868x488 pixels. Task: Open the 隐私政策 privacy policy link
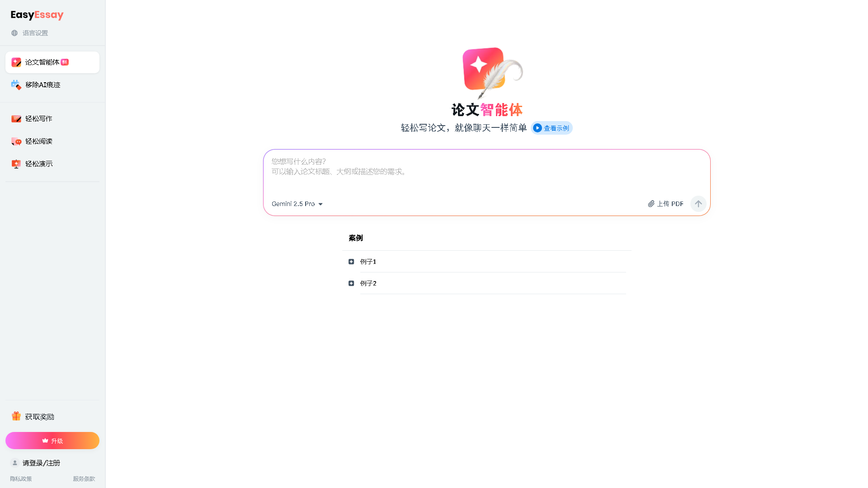point(21,479)
